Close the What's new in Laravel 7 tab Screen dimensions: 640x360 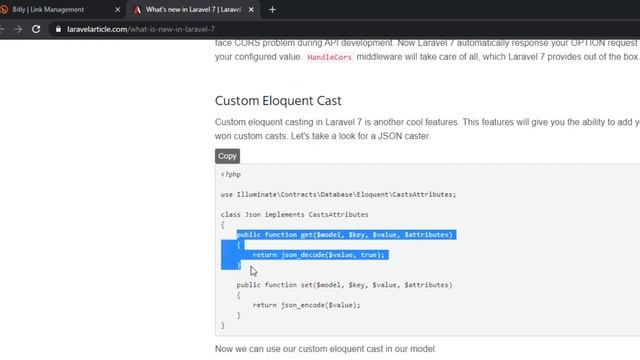click(251, 9)
